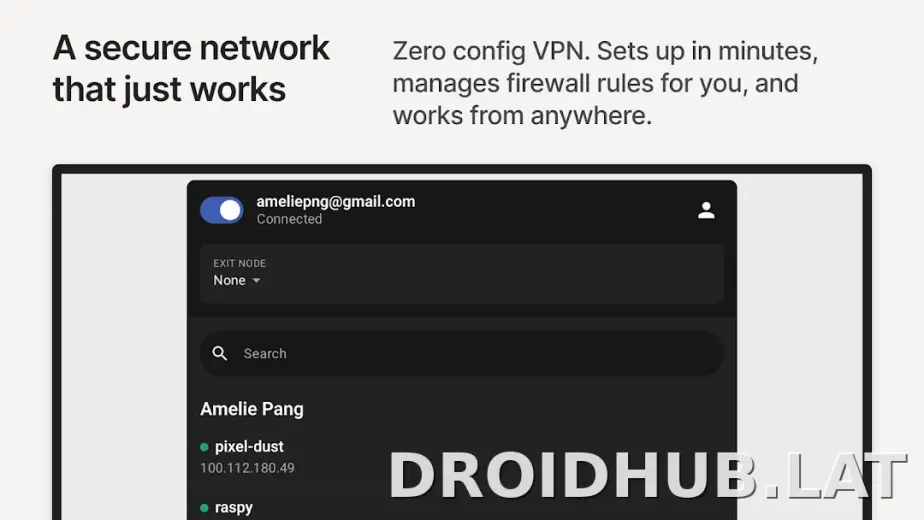Focus the Search devices input field
This screenshot has width=924, height=520.
tap(461, 353)
